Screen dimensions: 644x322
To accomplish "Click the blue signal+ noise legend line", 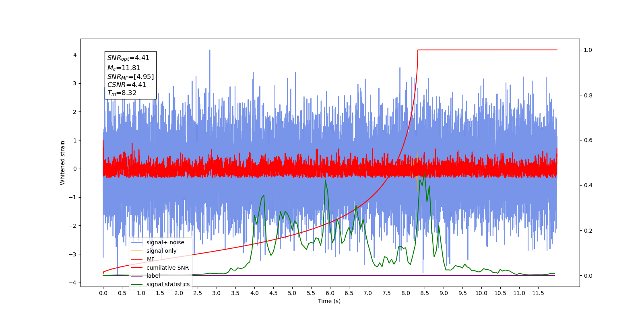I will pyautogui.click(x=137, y=242).
